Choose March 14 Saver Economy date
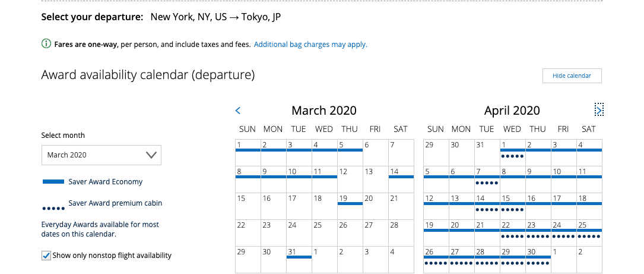Screen dimensions: 644x274 coord(401,179)
